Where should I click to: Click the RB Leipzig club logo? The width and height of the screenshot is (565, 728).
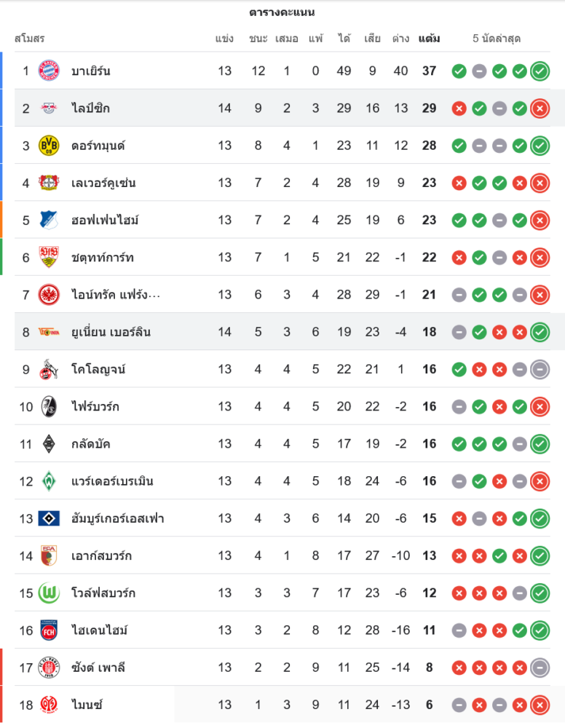point(48,108)
